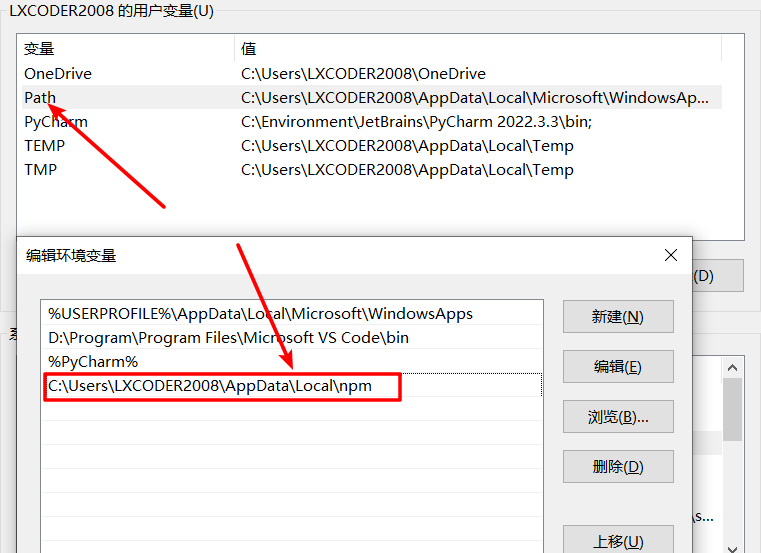Select the Microsoft VS Code bin entry
761x553 pixels.
pyautogui.click(x=228, y=338)
